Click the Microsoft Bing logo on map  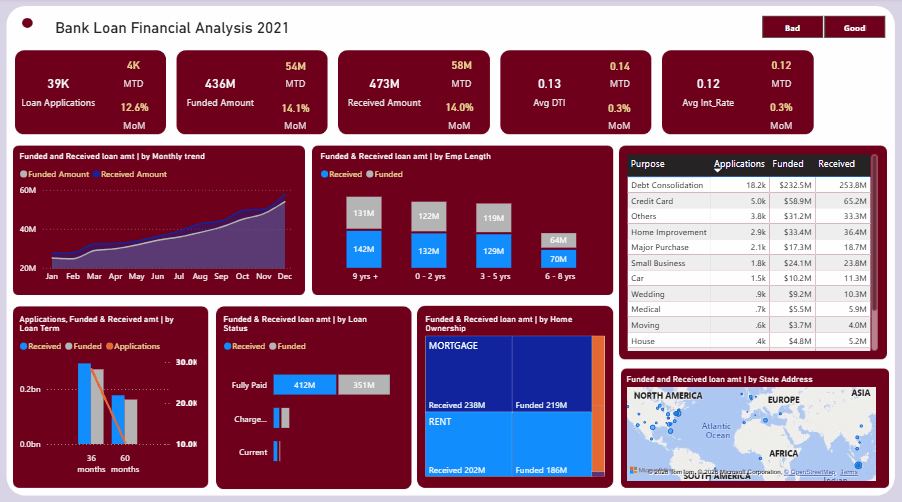(634, 470)
